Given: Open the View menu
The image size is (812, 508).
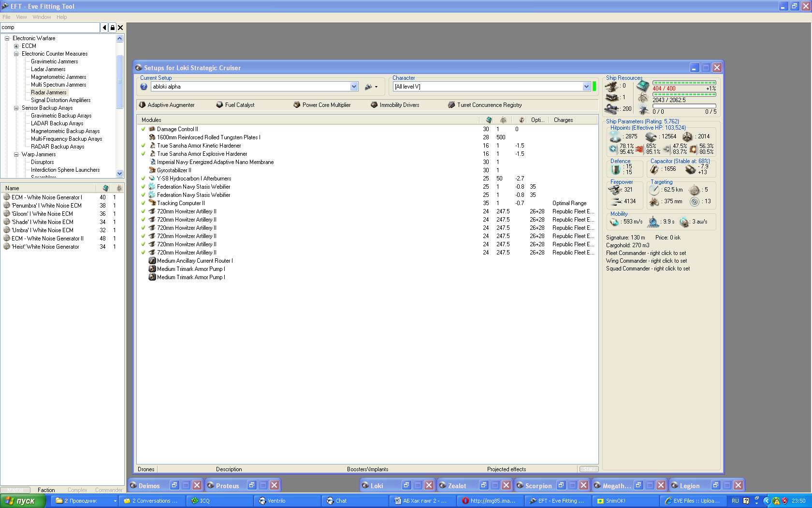Looking at the screenshot, I should (x=21, y=17).
